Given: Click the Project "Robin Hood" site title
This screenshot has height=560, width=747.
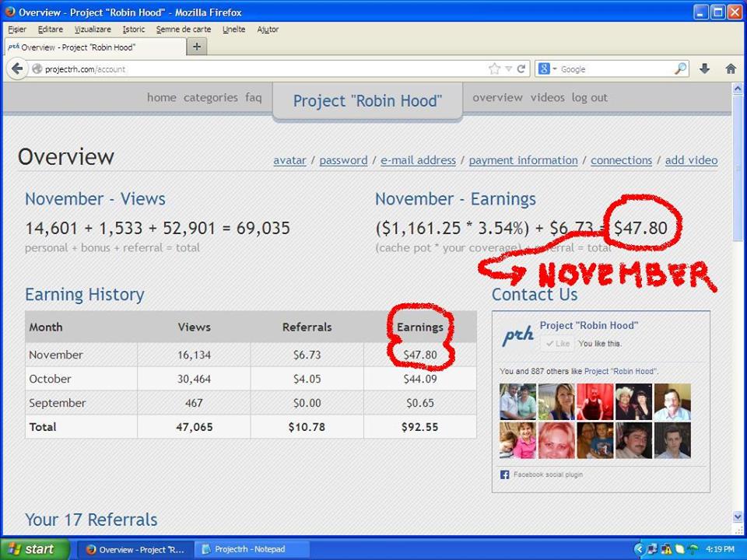Looking at the screenshot, I should pos(367,101).
